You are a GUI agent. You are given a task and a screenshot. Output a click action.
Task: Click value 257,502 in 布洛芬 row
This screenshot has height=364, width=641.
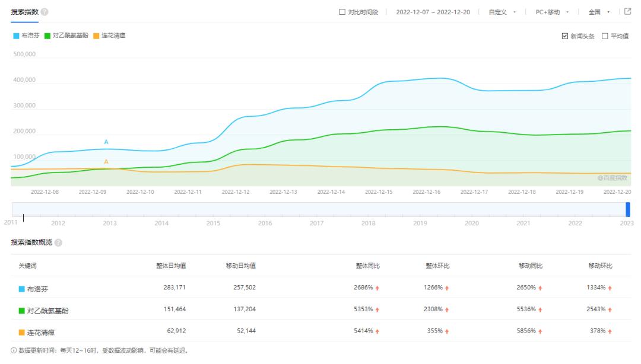[245, 287]
